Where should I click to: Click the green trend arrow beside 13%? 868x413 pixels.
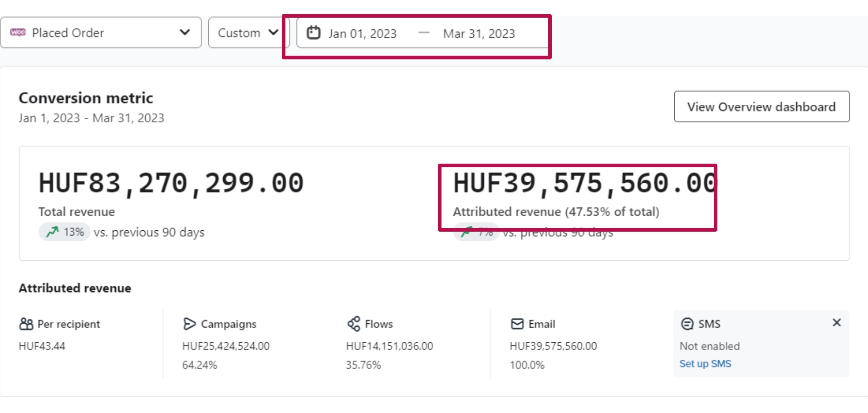[53, 232]
